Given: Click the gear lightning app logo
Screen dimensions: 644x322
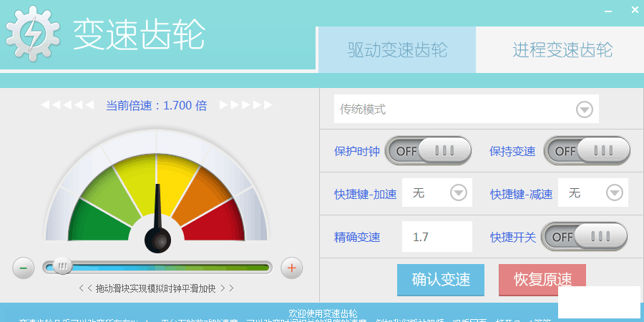Looking at the screenshot, I should coord(32,34).
